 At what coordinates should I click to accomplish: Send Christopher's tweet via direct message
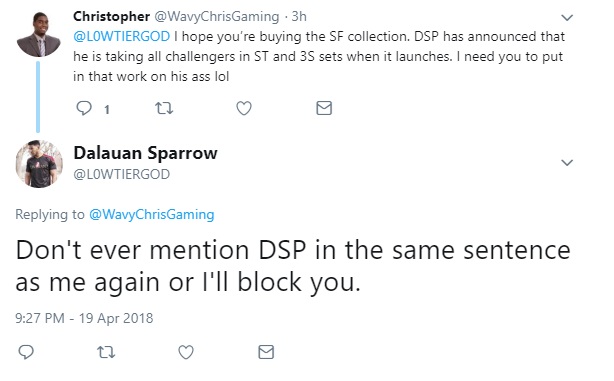tap(324, 108)
